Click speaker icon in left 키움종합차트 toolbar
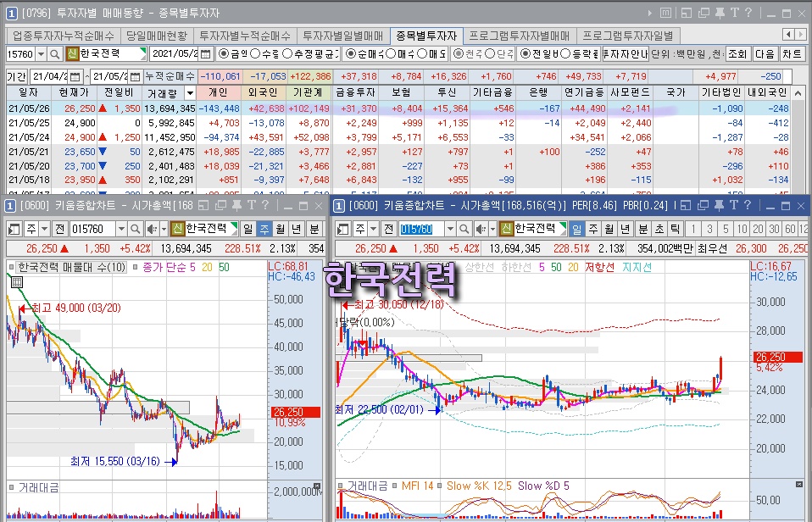The height and width of the screenshot is (522, 812). tap(152, 229)
